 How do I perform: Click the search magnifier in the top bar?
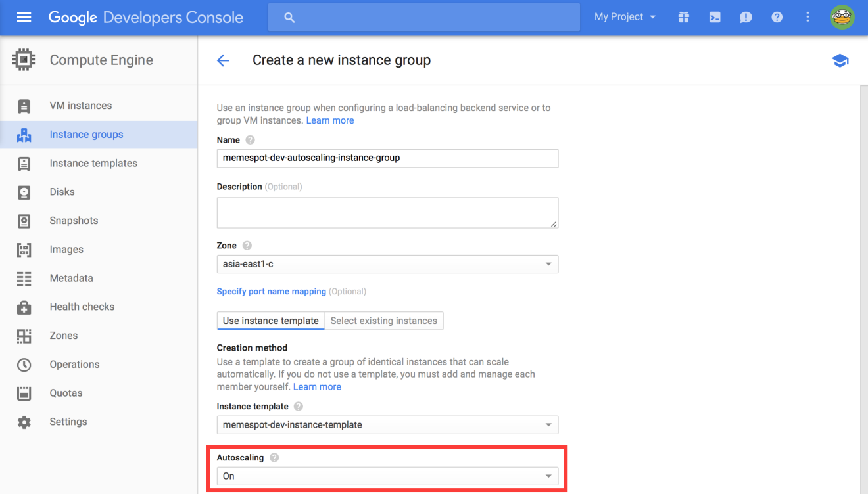click(289, 17)
